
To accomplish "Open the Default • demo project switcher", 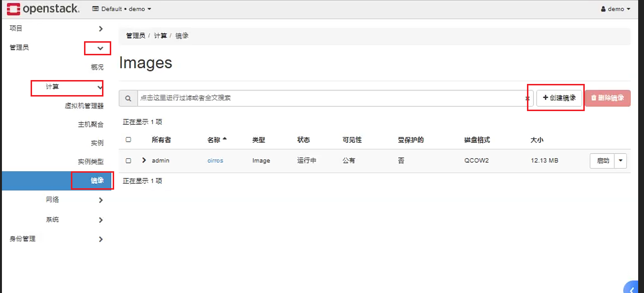I will 122,9.
